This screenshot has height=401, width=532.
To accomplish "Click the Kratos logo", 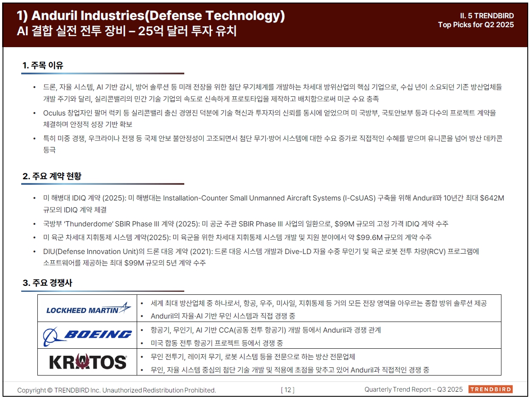I will click(x=88, y=362).
